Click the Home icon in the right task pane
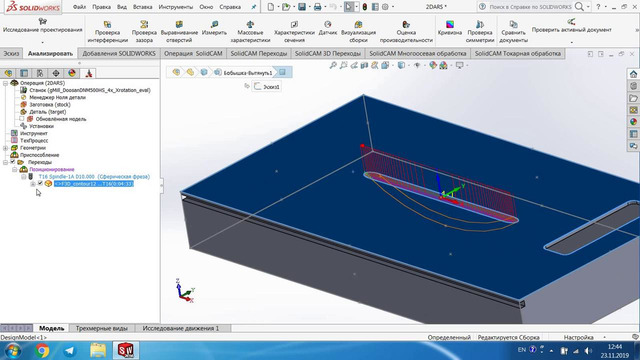This screenshot has height=360, width=640. [633, 74]
